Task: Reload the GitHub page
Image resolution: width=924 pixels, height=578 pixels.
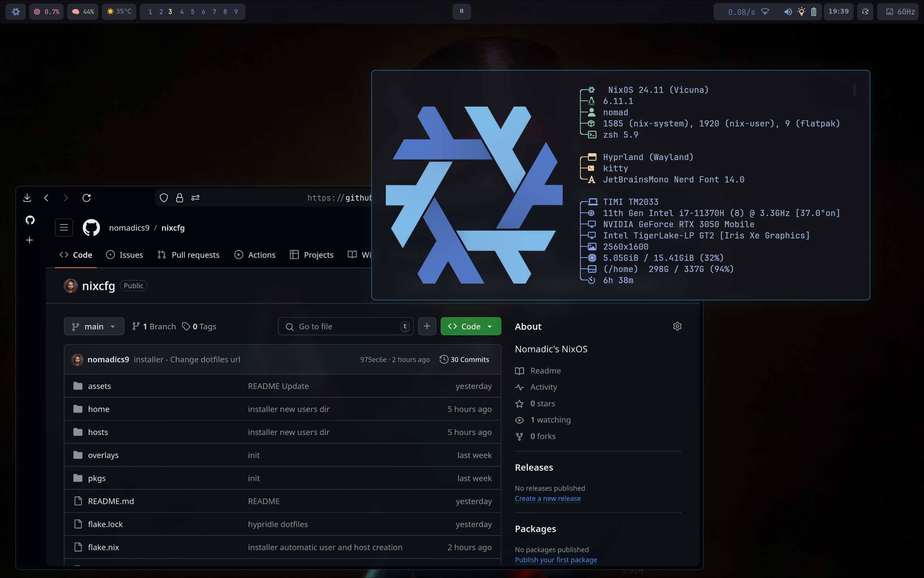Action: coord(87,198)
